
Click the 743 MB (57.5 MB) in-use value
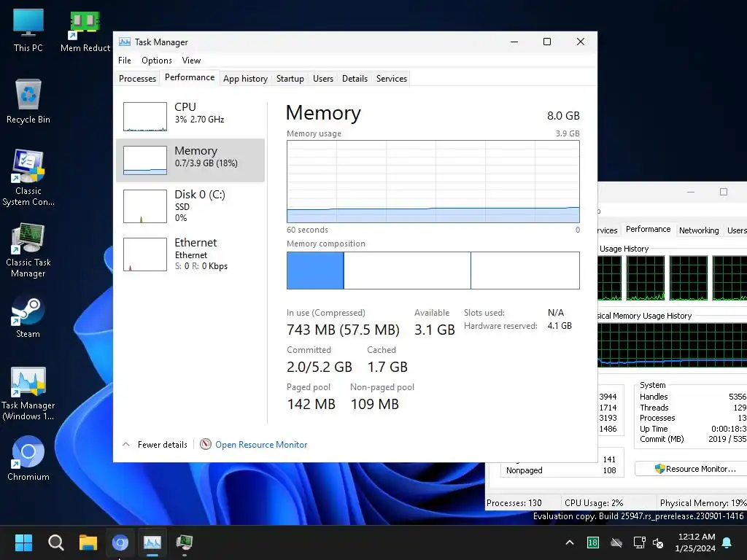tap(343, 330)
